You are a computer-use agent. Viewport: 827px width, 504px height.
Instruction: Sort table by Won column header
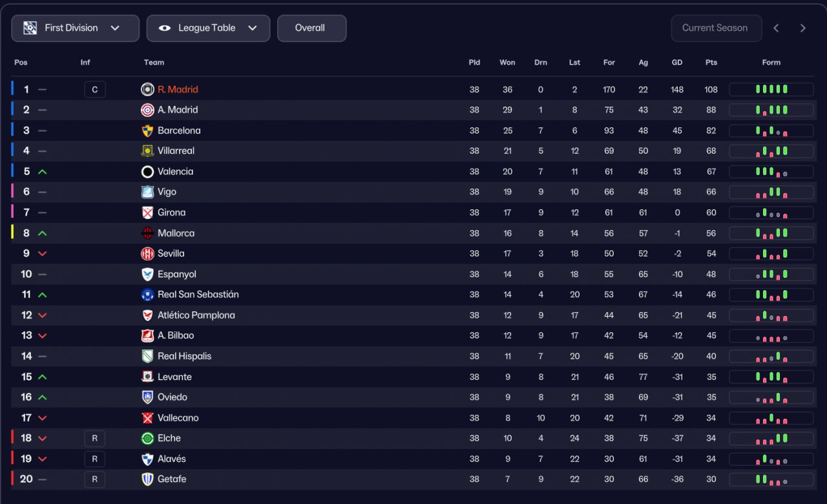(x=507, y=63)
